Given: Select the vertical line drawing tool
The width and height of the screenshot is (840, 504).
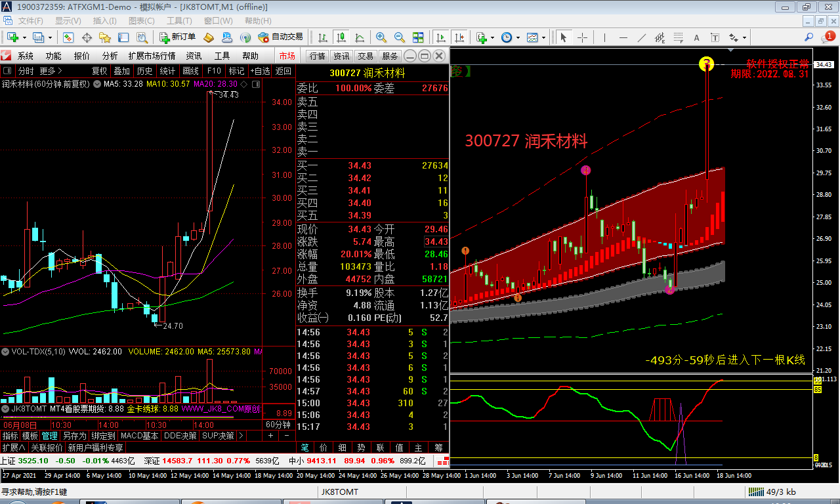Looking at the screenshot, I should 605,37.
